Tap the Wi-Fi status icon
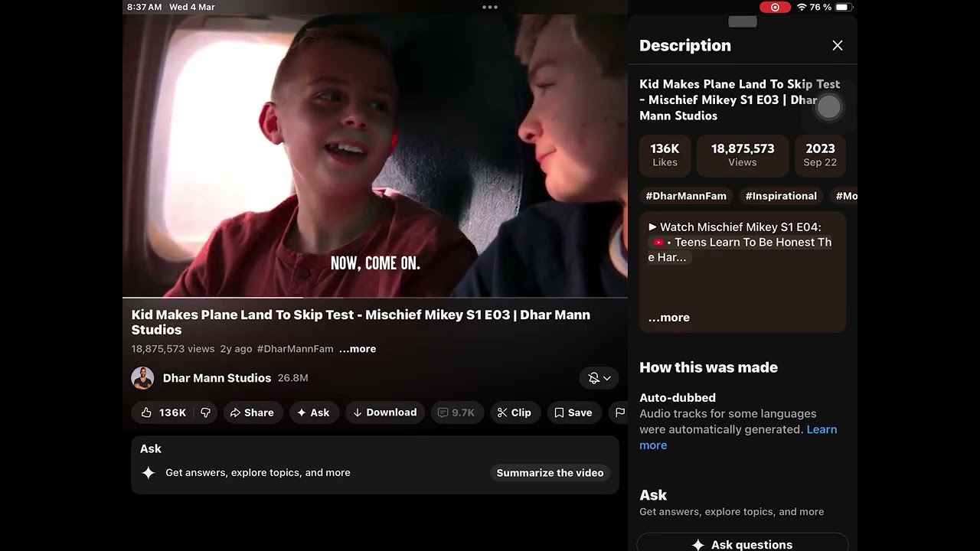 tap(802, 7)
